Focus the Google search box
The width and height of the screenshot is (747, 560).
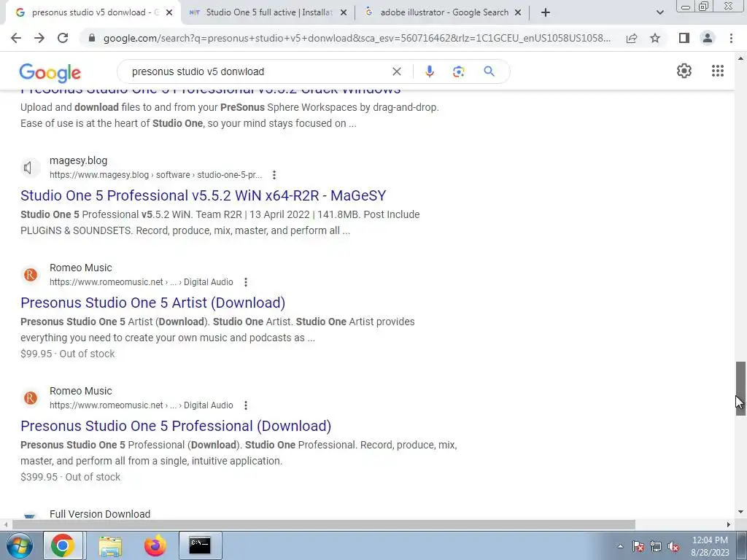(x=258, y=71)
